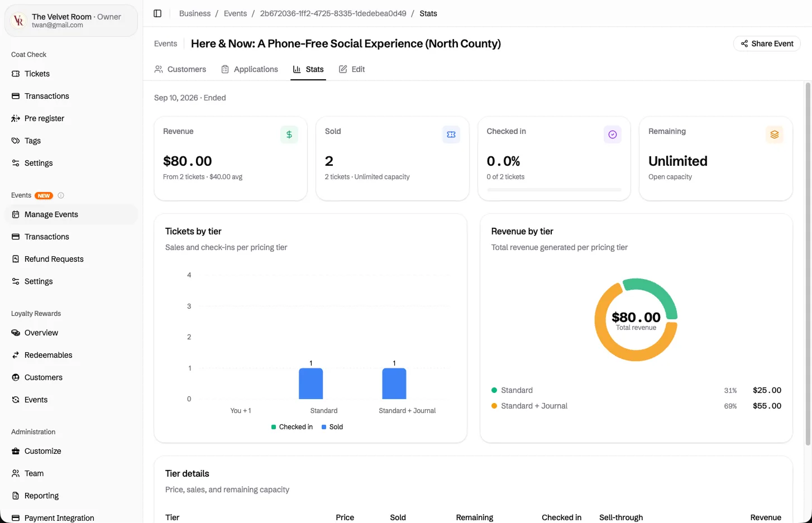Click the Standard blue bar

[x=311, y=383]
